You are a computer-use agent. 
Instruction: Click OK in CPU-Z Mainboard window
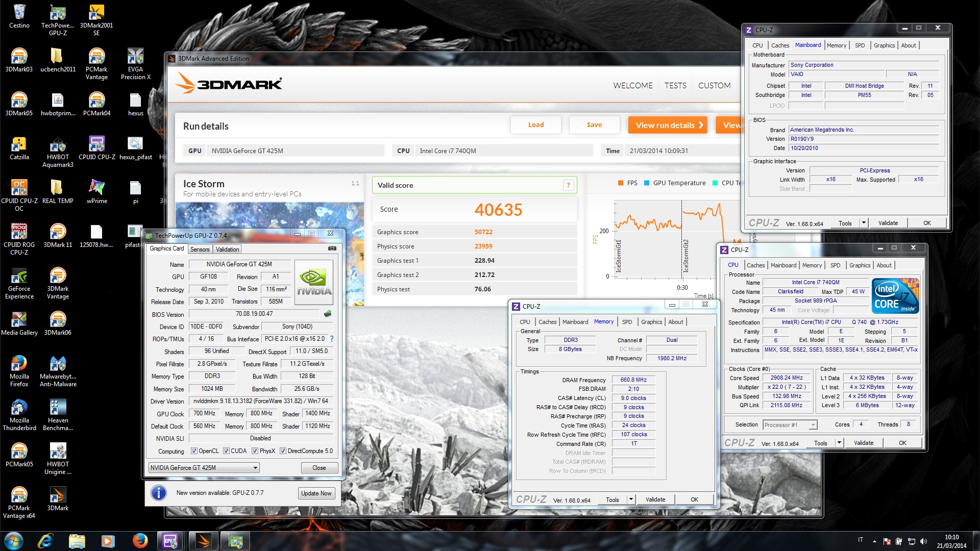click(927, 223)
